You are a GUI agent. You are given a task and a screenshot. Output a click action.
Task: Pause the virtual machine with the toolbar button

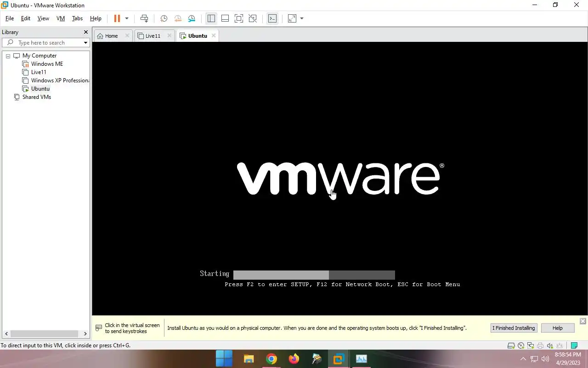(117, 18)
